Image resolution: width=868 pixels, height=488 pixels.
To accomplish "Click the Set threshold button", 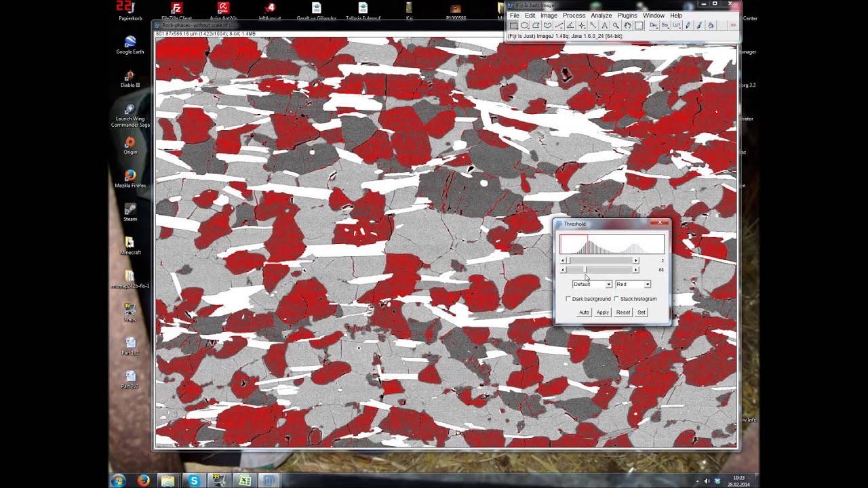I will click(642, 312).
